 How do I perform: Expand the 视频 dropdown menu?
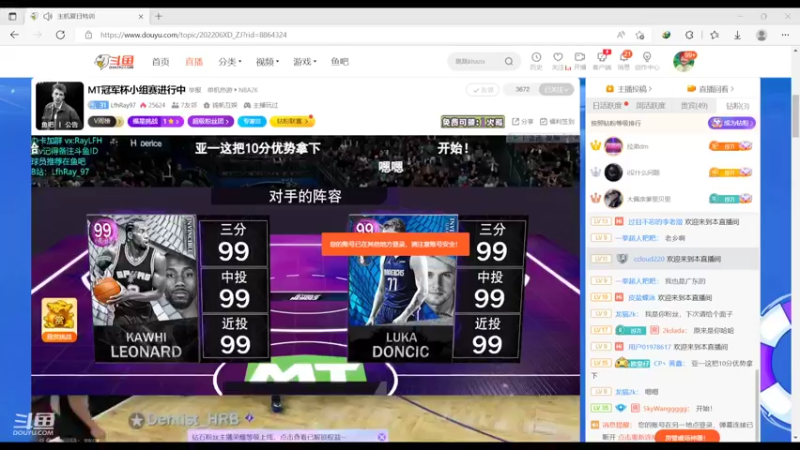pyautogui.click(x=267, y=62)
